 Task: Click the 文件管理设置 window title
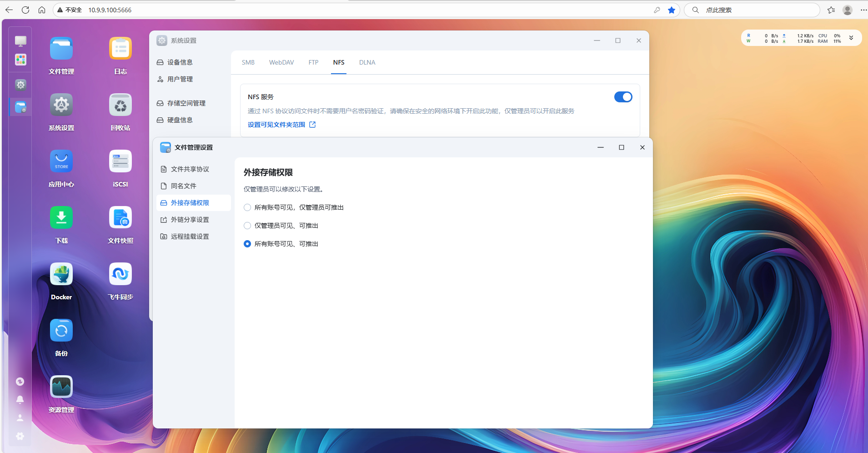pyautogui.click(x=194, y=147)
